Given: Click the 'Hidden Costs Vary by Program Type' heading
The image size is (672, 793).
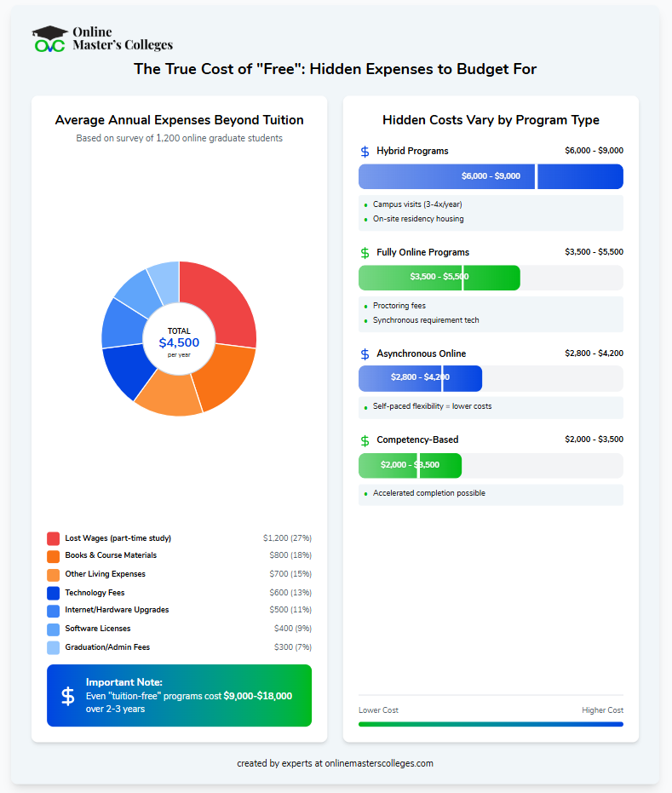Looking at the screenshot, I should [x=491, y=120].
